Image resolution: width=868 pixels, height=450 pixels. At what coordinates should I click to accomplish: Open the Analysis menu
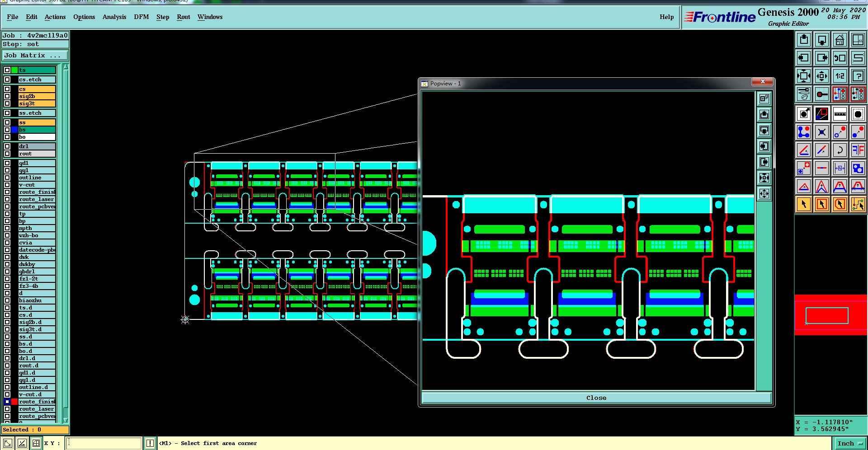(x=114, y=17)
